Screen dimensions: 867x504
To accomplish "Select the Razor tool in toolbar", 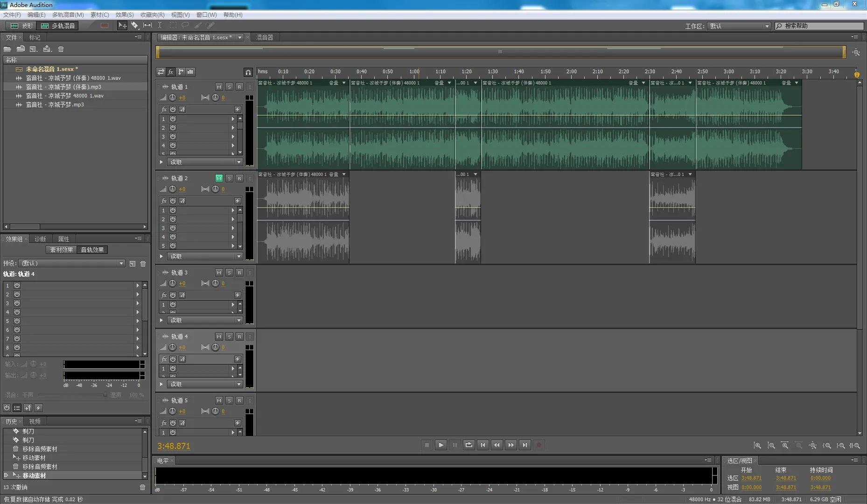I will pyautogui.click(x=135, y=26).
